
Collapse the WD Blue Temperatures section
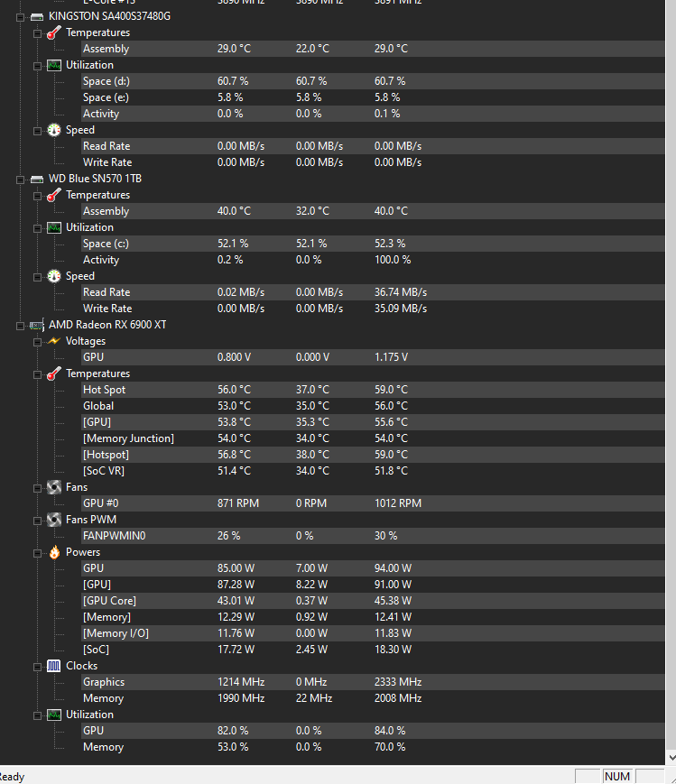(x=37, y=195)
